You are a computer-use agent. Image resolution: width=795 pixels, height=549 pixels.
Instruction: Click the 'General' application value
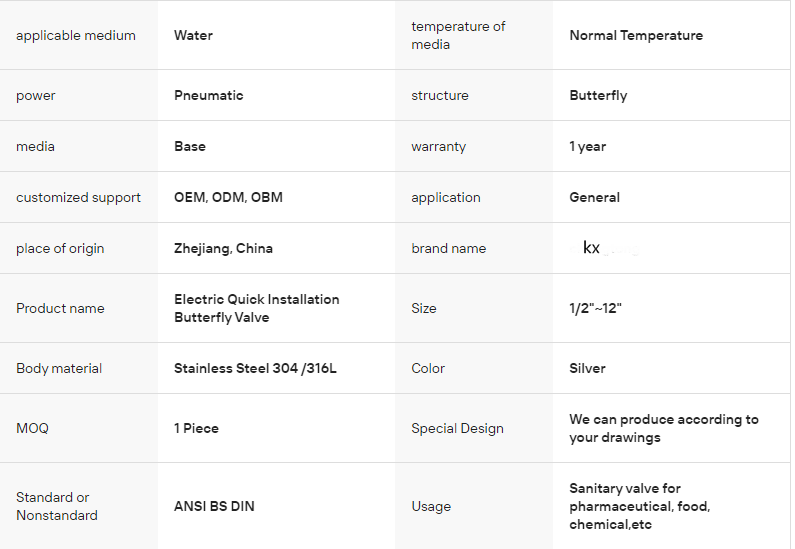click(x=594, y=198)
